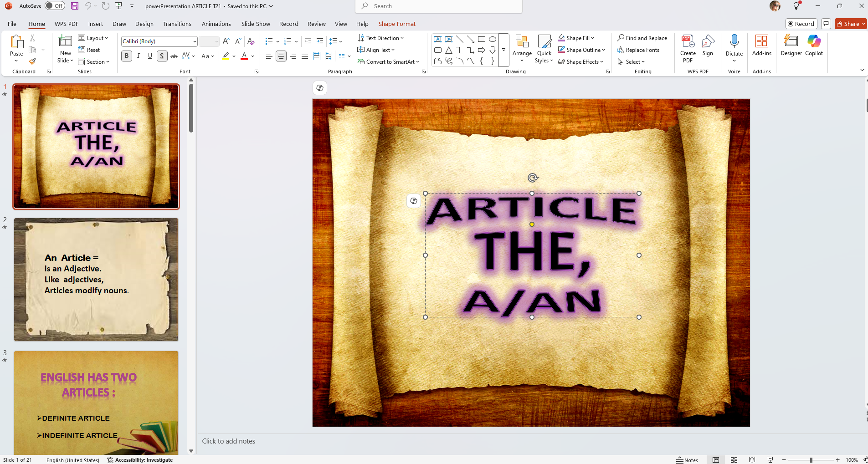This screenshot has height=464, width=868.
Task: Click the Undo arrow icon
Action: coord(87,6)
